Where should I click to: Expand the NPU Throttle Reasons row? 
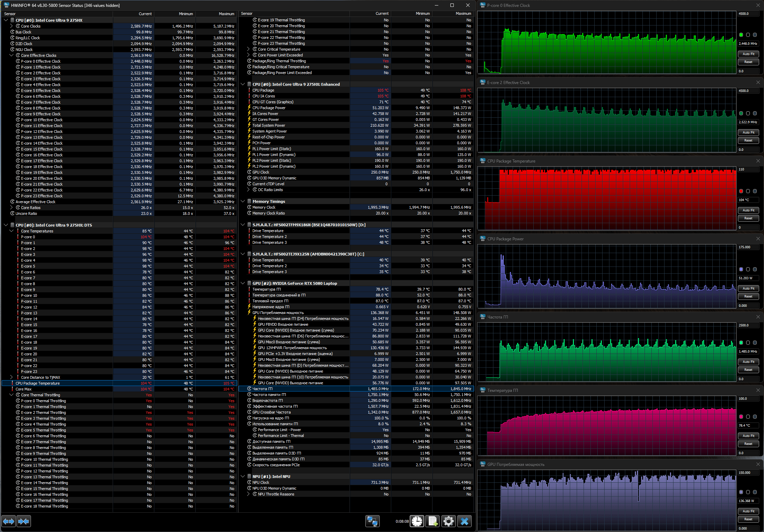coord(248,494)
